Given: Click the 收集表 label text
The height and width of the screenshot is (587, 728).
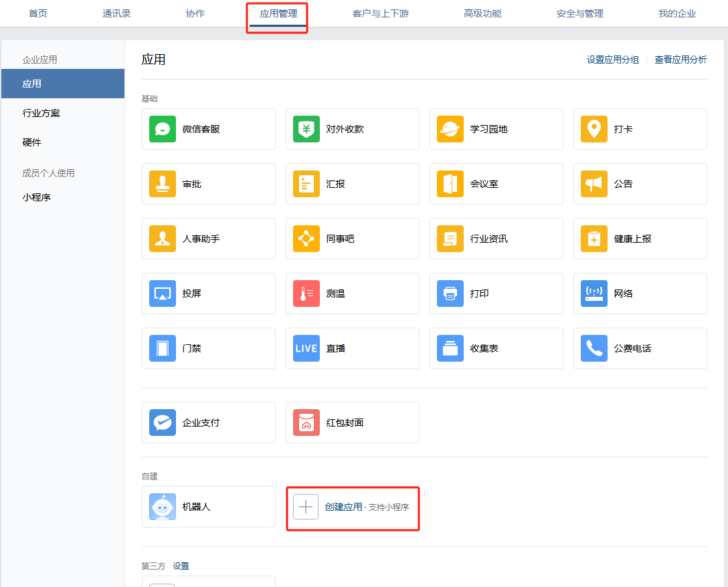Looking at the screenshot, I should (484, 348).
